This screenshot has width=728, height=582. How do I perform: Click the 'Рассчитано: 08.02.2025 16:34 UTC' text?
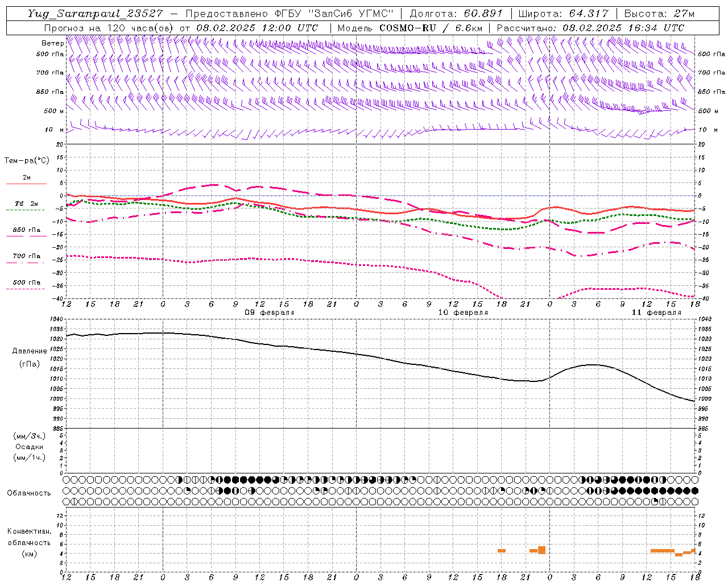click(590, 28)
